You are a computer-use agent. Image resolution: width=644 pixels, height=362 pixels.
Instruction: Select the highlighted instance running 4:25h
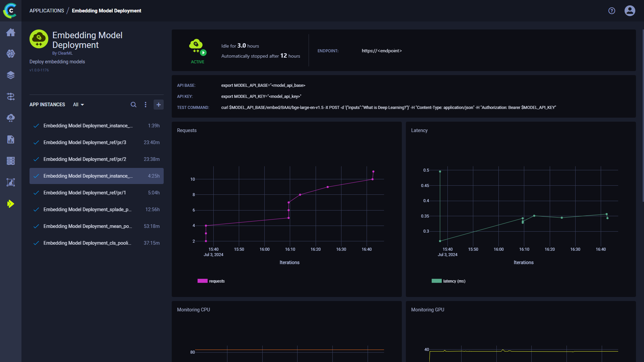[x=97, y=176]
